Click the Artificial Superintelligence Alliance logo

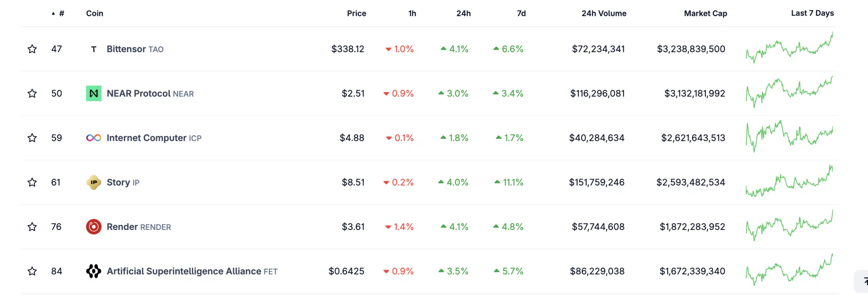[x=94, y=271]
